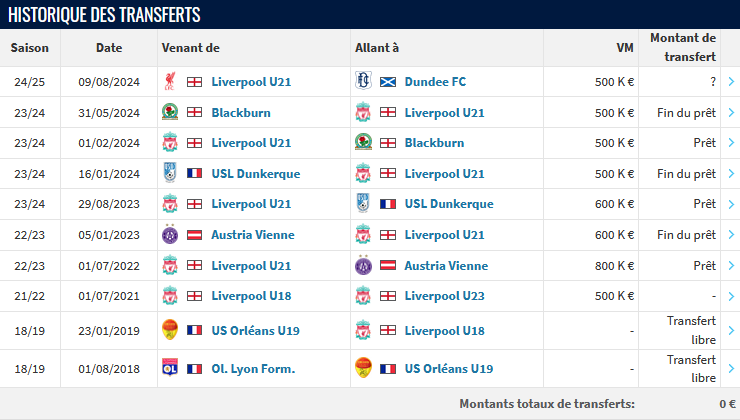Open Blackburn link in Allant à column
This screenshot has height=420, width=740.
coord(434,143)
